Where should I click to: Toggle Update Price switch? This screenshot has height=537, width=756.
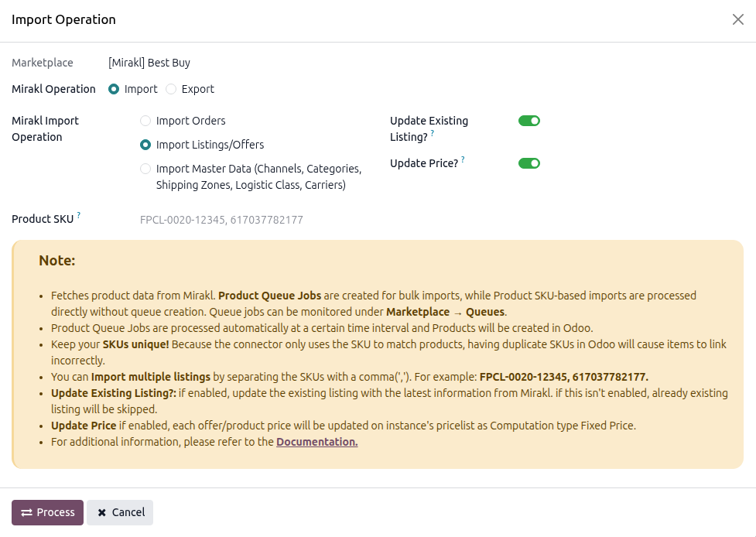click(529, 163)
